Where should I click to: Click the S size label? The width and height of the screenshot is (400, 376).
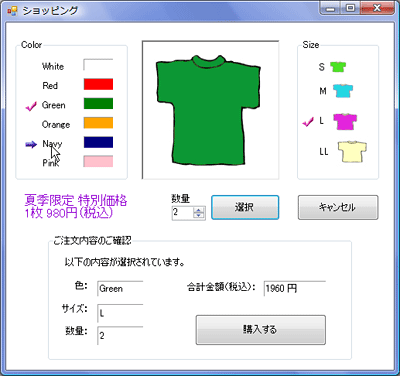point(321,67)
